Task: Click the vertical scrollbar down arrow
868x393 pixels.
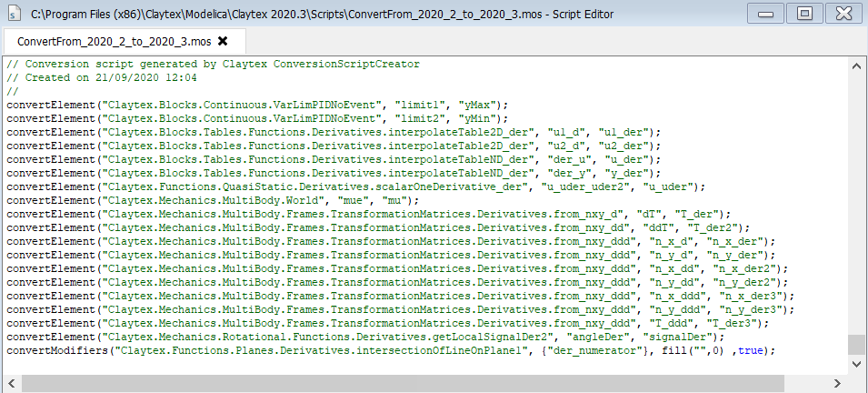Action: click(x=856, y=364)
